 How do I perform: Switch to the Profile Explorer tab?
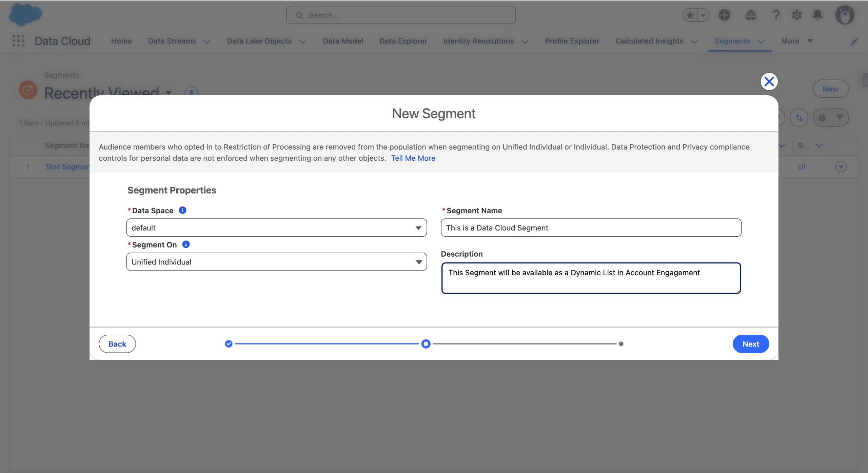coord(572,41)
